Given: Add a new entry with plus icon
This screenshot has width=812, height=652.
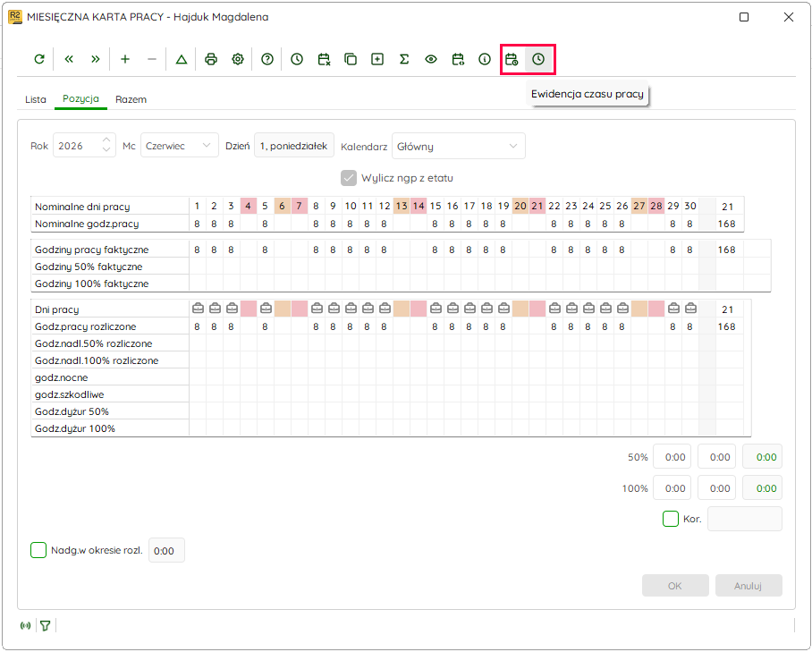Looking at the screenshot, I should tap(125, 59).
